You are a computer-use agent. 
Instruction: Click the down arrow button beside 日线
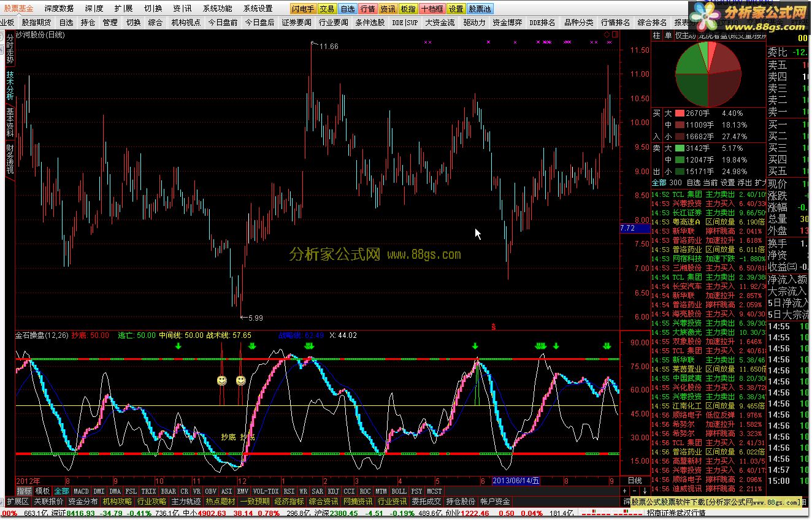pyautogui.click(x=645, y=491)
